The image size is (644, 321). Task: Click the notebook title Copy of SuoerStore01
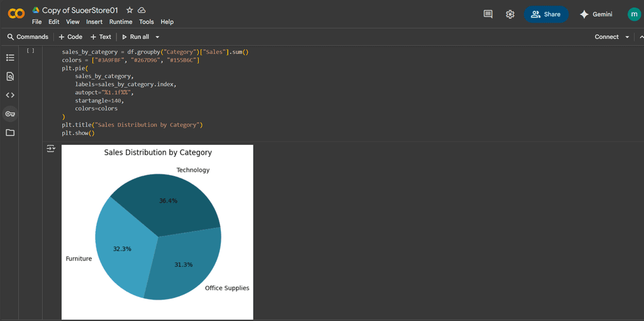click(x=80, y=10)
